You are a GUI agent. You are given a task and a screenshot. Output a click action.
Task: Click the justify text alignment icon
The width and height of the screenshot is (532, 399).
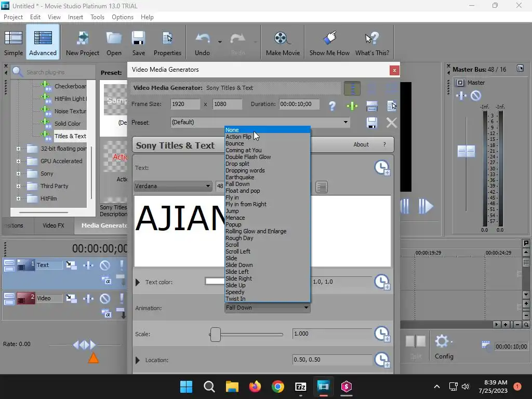(x=321, y=187)
